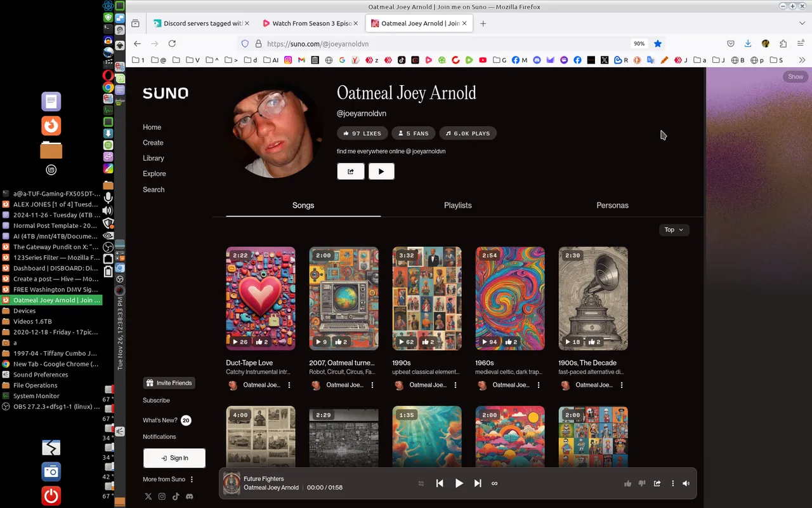Open more options menu in player bar
Image resolution: width=812 pixels, height=508 pixels.
click(673, 483)
